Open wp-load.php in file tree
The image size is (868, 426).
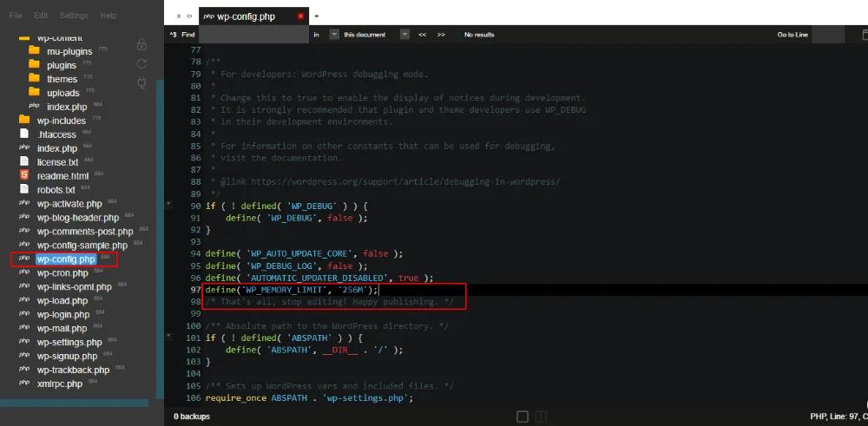point(62,300)
